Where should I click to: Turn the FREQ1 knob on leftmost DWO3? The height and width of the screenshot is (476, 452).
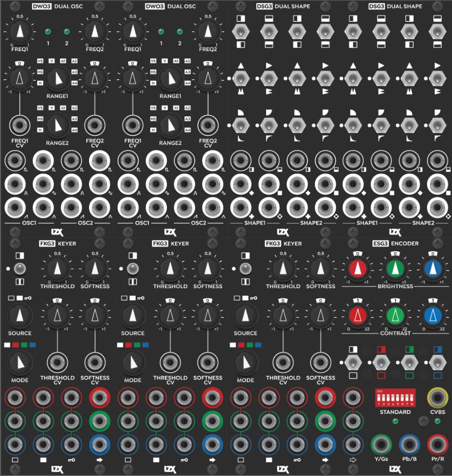[x=20, y=32]
